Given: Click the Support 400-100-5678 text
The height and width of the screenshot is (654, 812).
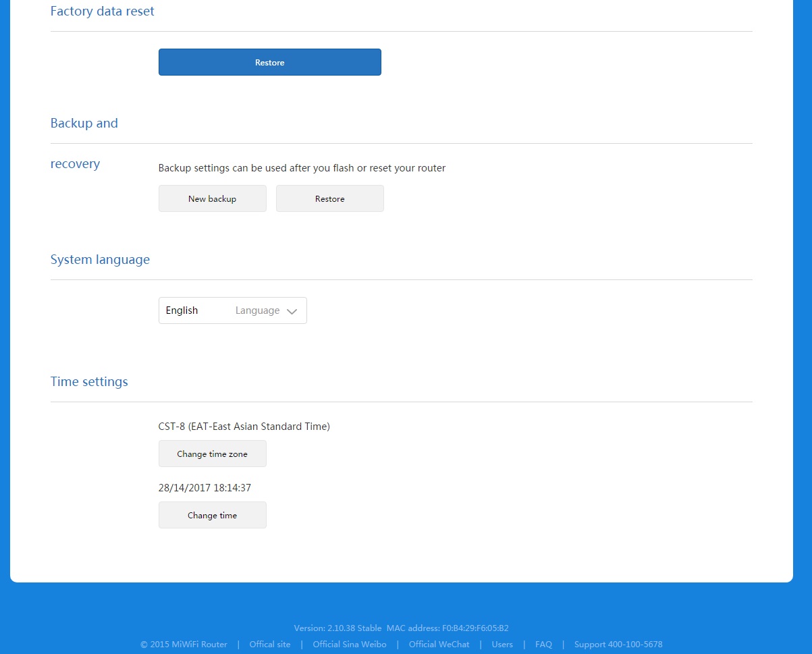Looking at the screenshot, I should click(618, 645).
